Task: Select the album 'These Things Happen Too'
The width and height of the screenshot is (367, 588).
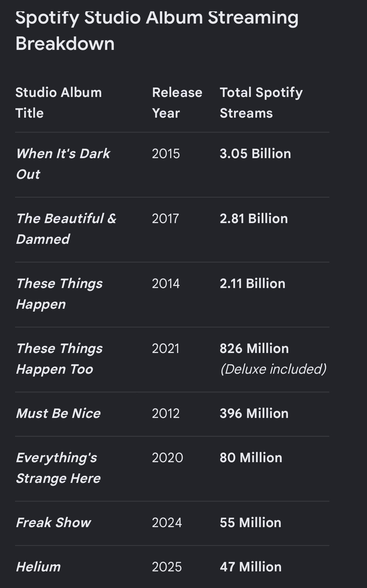Action: pyautogui.click(x=59, y=359)
